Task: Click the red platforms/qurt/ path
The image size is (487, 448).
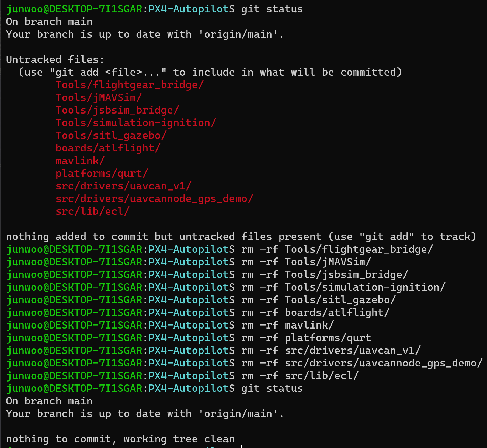Action: point(102,174)
